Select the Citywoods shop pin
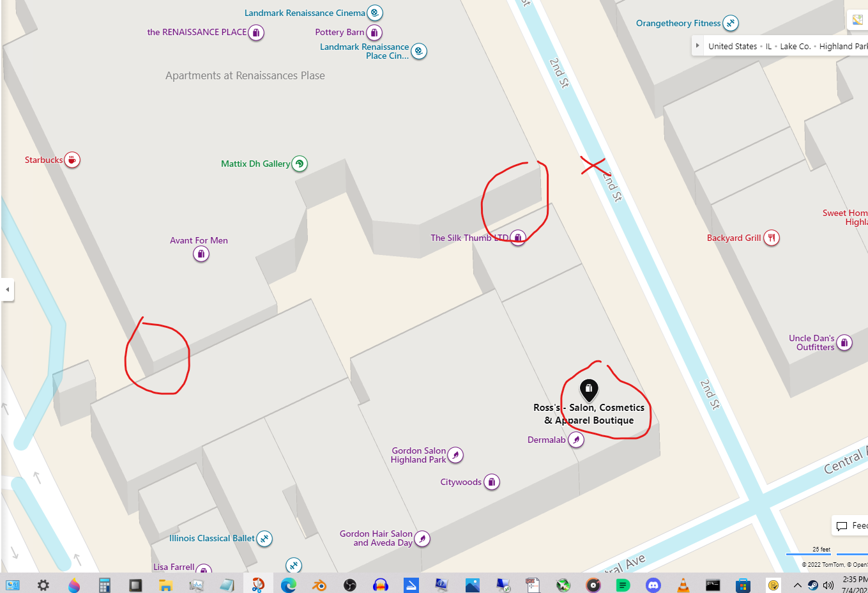Viewport: 868px width, 593px height. coord(492,482)
